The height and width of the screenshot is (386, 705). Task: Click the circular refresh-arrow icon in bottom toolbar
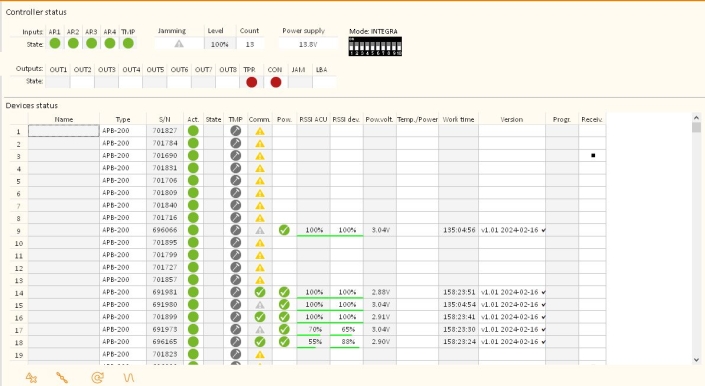coord(98,377)
